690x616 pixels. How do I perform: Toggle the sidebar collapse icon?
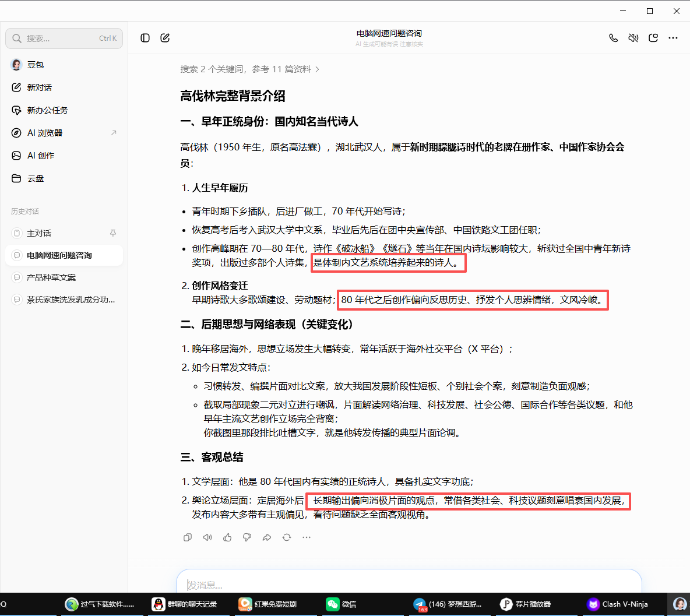(145, 38)
